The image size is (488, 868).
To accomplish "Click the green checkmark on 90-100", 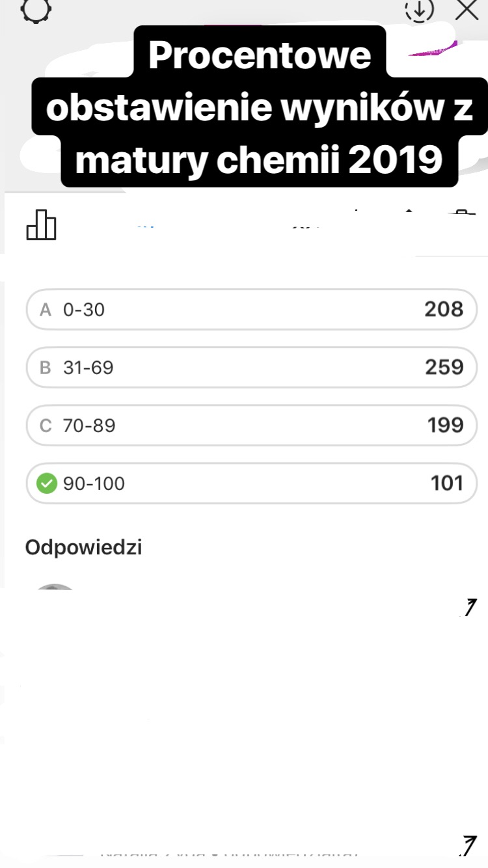I will click(x=47, y=483).
